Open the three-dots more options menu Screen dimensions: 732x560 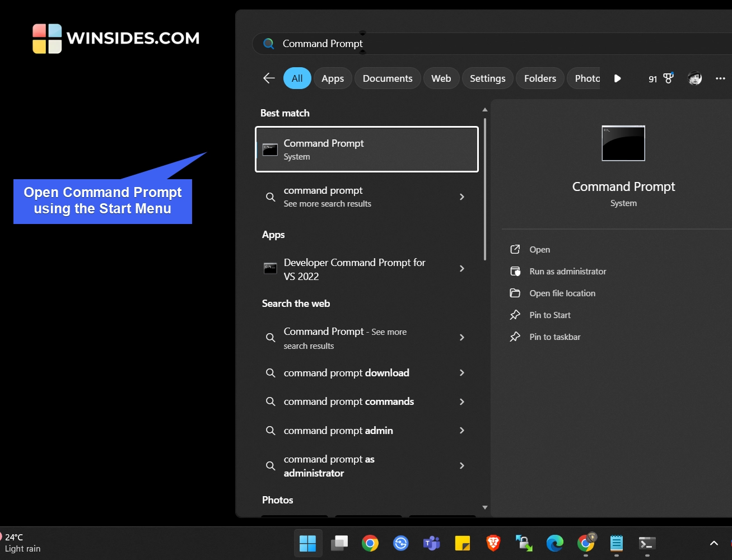click(x=720, y=78)
